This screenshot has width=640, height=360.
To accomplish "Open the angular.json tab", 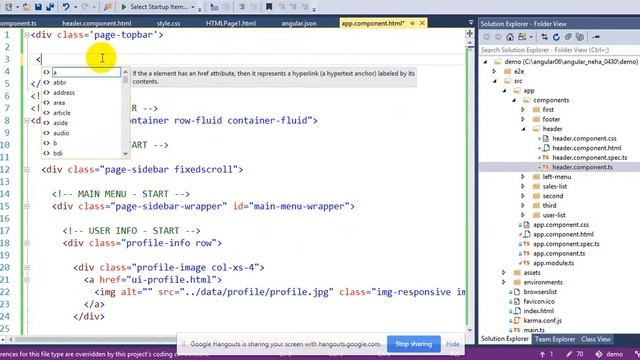I will [x=298, y=23].
